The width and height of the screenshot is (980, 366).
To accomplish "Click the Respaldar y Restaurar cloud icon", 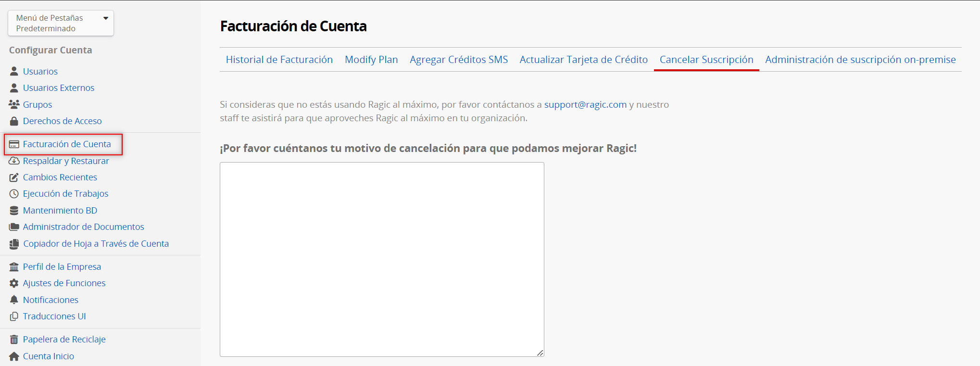I will click(14, 161).
